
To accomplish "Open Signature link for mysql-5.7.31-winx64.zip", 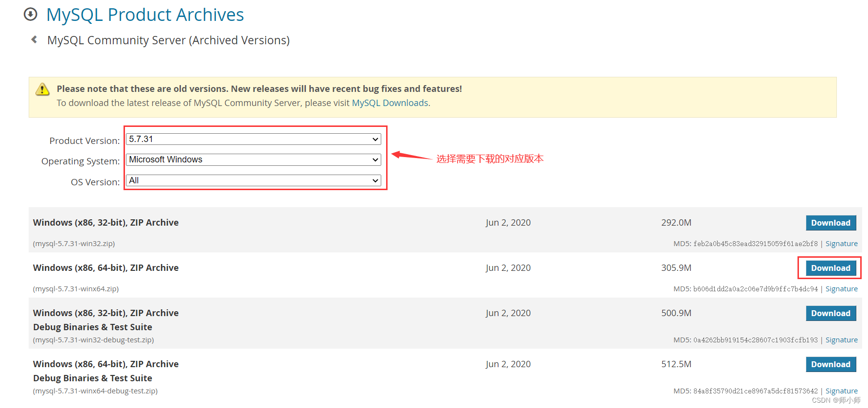I will tap(841, 289).
